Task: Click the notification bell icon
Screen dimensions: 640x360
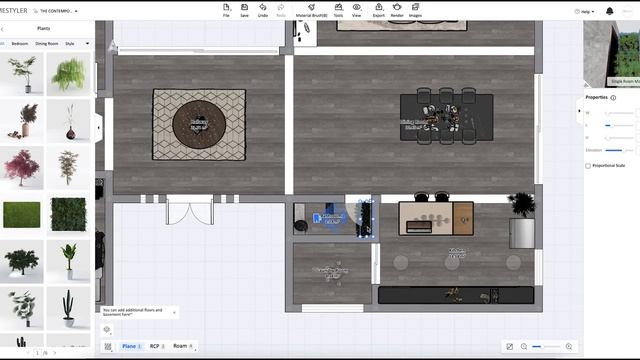Action: [x=610, y=11]
